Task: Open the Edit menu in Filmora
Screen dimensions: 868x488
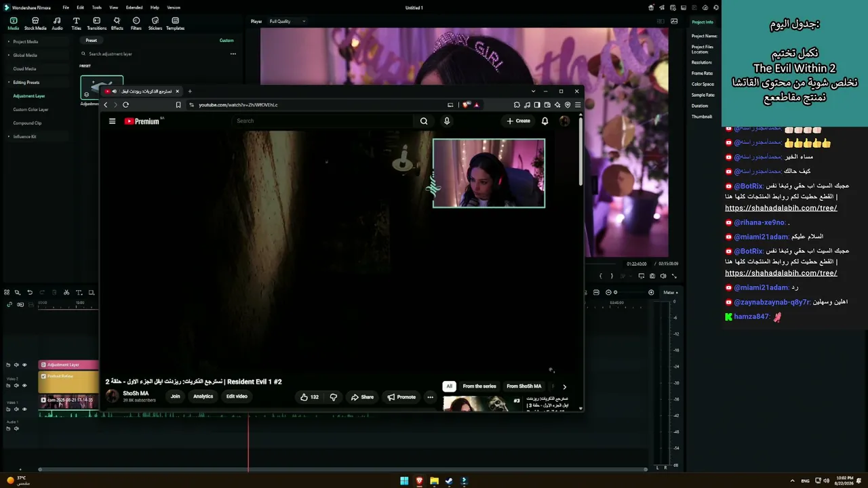Action: 80,7
